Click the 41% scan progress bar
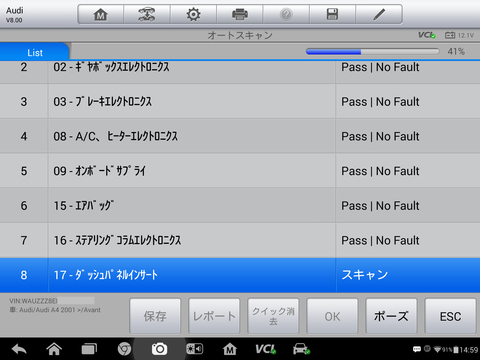Image resolution: width=480 pixels, height=360 pixels. [x=372, y=52]
